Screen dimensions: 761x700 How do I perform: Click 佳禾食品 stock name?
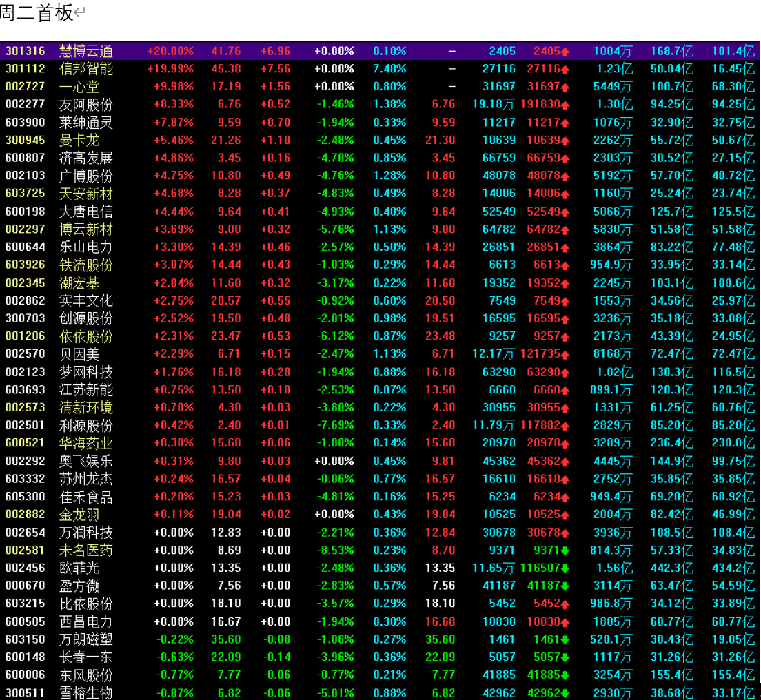coord(85,497)
